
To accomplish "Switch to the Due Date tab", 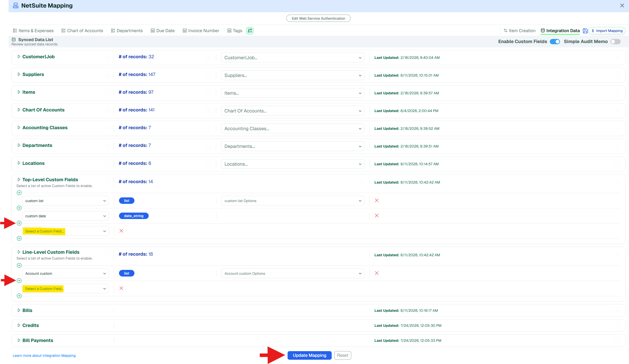I will [x=163, y=31].
